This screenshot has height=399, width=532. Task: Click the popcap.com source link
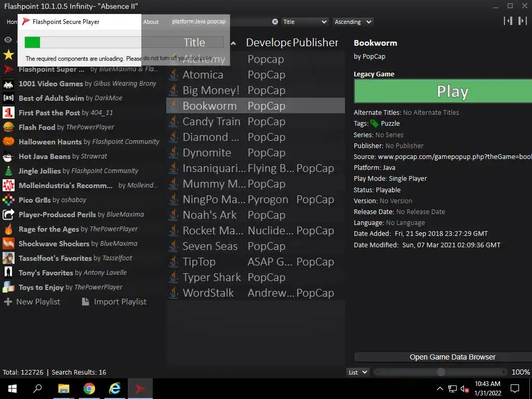(455, 157)
